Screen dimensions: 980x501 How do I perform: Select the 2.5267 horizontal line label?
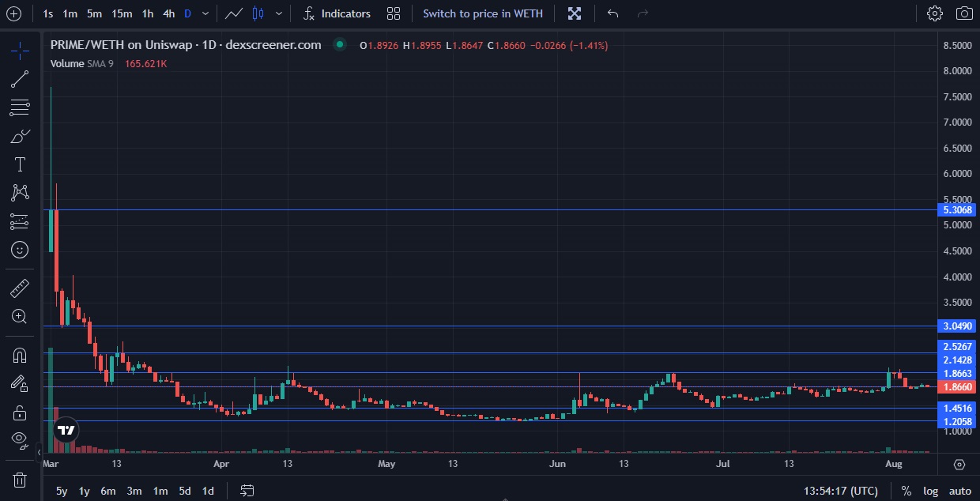pyautogui.click(x=957, y=346)
